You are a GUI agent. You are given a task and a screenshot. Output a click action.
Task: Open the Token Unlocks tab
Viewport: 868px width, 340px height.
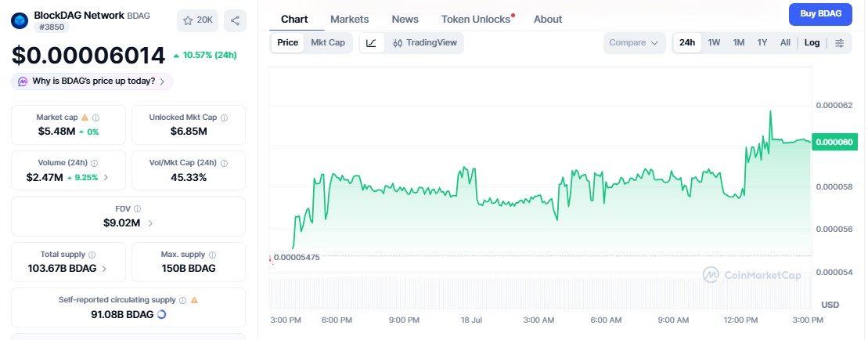tap(476, 20)
